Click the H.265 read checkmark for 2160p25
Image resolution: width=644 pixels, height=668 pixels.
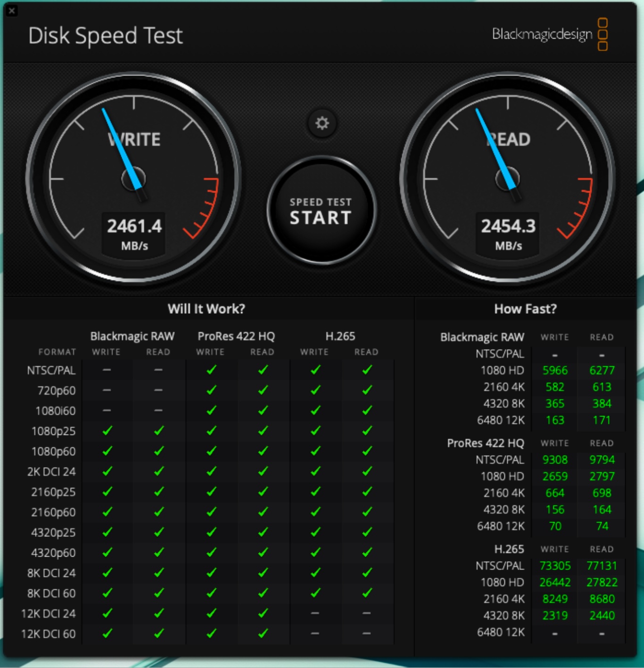[367, 492]
